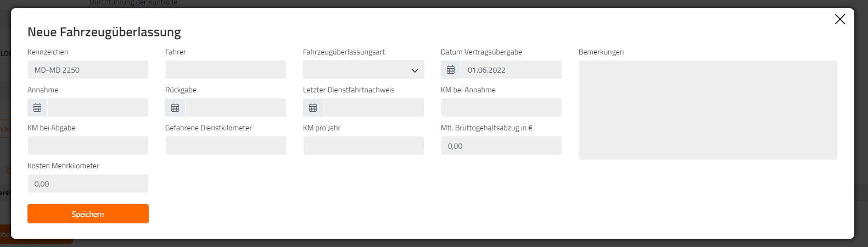Focus the Kennzeichen field MD-MD 2250
868x247 pixels.
point(88,70)
